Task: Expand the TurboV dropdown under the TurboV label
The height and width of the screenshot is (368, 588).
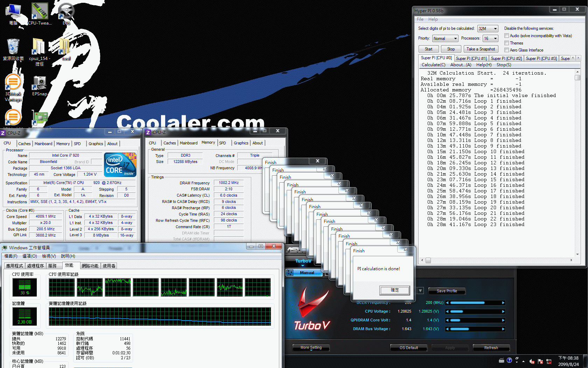Action: pyautogui.click(x=303, y=266)
